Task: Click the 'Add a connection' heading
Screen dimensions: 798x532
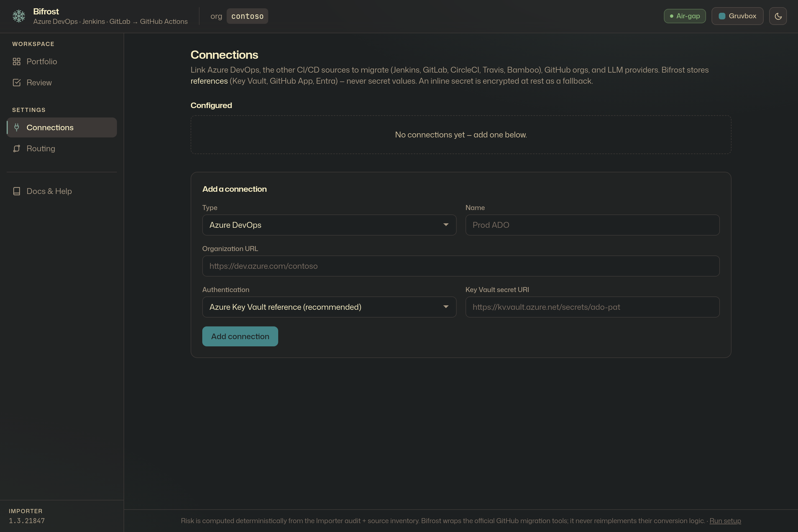Action: [234, 189]
